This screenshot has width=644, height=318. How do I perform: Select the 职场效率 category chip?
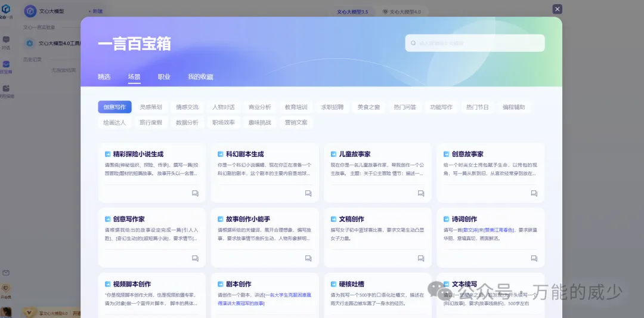(x=224, y=122)
